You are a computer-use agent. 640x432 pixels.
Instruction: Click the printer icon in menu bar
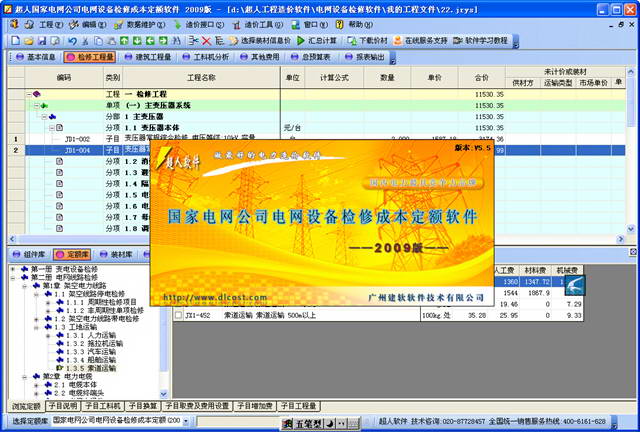(x=29, y=25)
